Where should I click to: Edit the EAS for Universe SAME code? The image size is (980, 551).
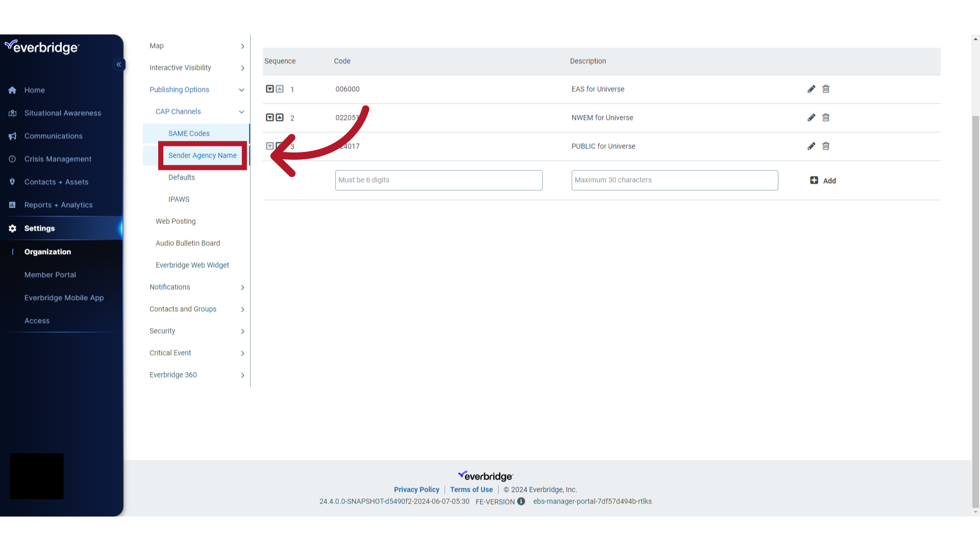pyautogui.click(x=812, y=89)
